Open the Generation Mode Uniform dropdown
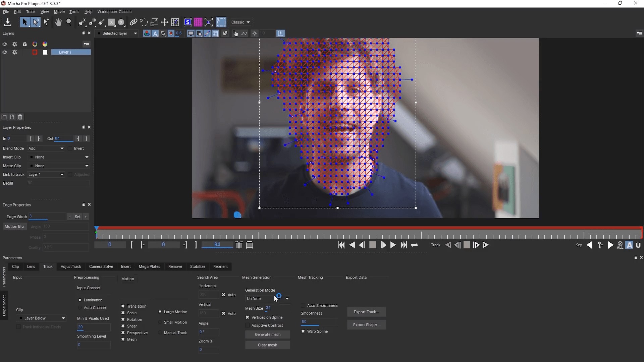644x362 pixels. 267,298
